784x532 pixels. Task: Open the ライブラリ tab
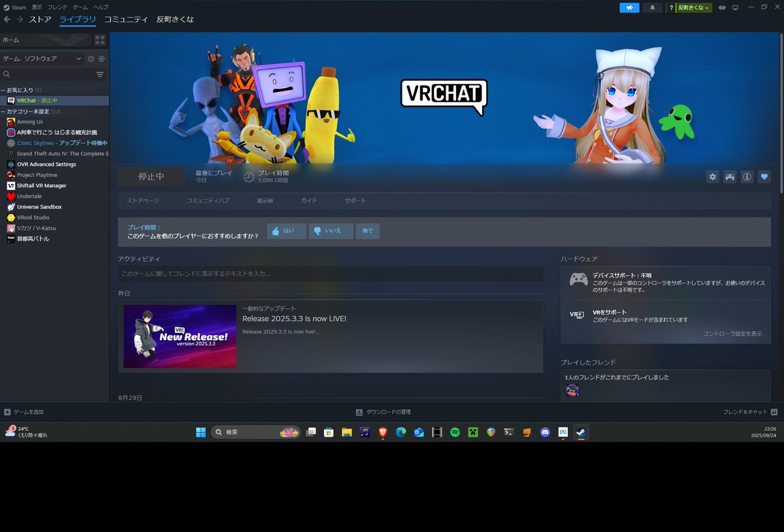click(x=78, y=20)
